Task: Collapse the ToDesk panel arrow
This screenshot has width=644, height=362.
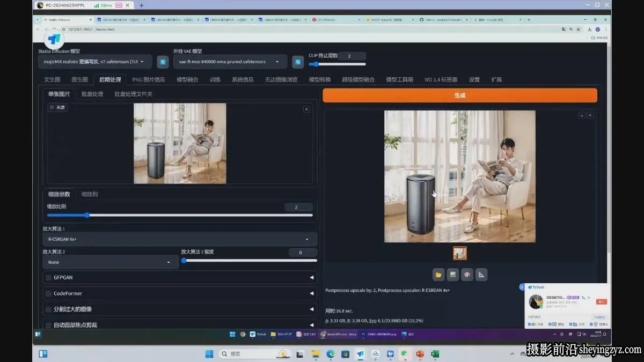Action: [521, 287]
